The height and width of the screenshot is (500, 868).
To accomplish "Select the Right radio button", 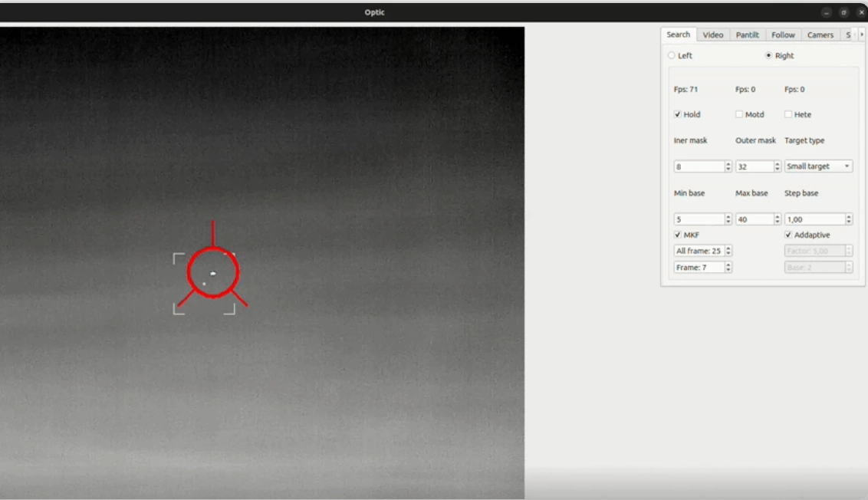I will [x=769, y=56].
